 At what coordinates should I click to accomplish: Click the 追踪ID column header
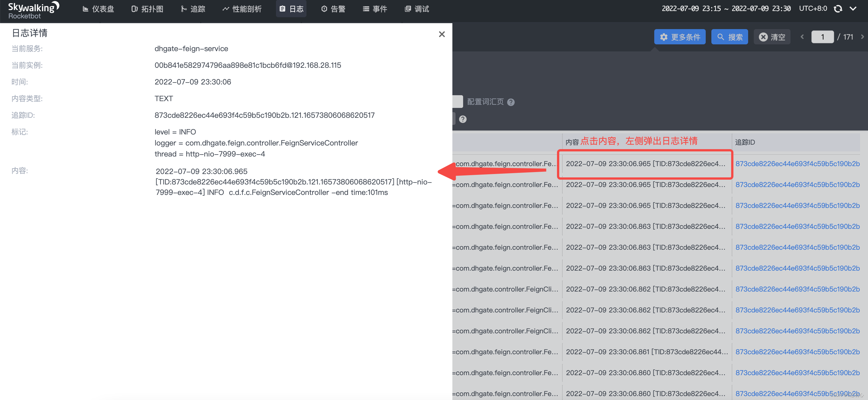(x=745, y=142)
